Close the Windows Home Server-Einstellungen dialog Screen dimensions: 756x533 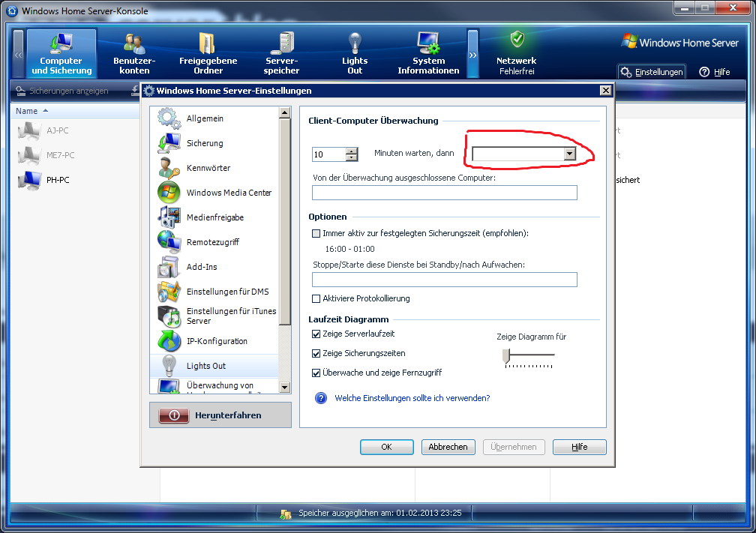coord(605,90)
